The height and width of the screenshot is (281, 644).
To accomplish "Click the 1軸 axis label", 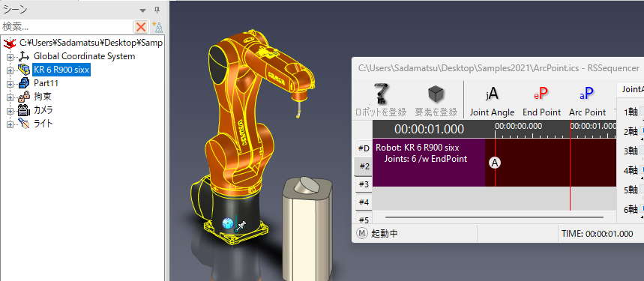I will point(631,112).
